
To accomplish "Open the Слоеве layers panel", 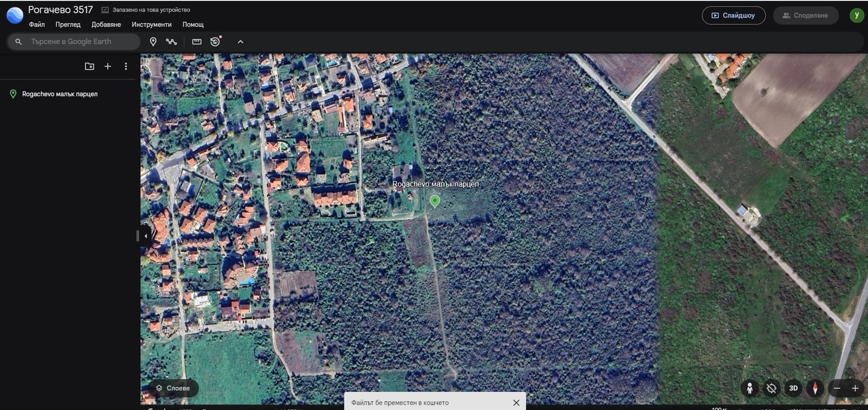I will [x=173, y=388].
